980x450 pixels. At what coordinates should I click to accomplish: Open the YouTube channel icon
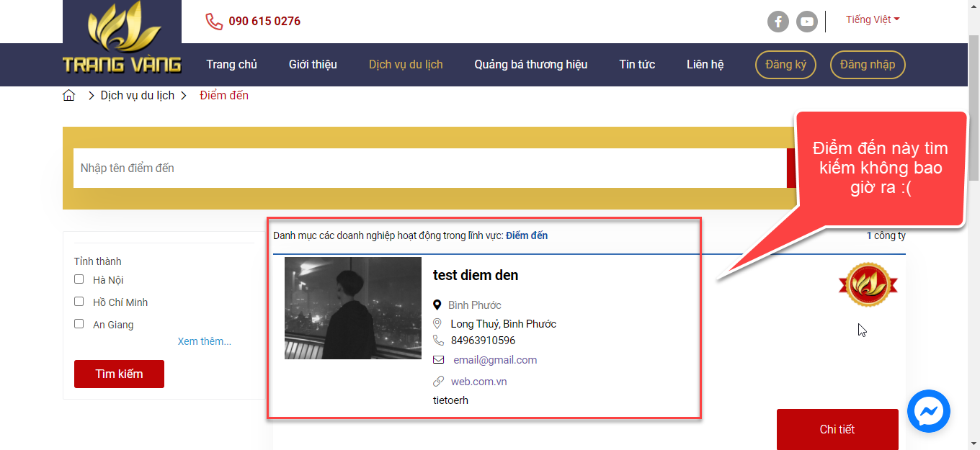[x=807, y=22]
